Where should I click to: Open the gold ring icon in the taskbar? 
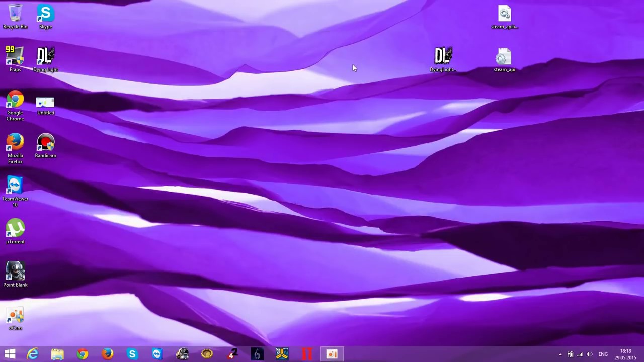(207, 354)
